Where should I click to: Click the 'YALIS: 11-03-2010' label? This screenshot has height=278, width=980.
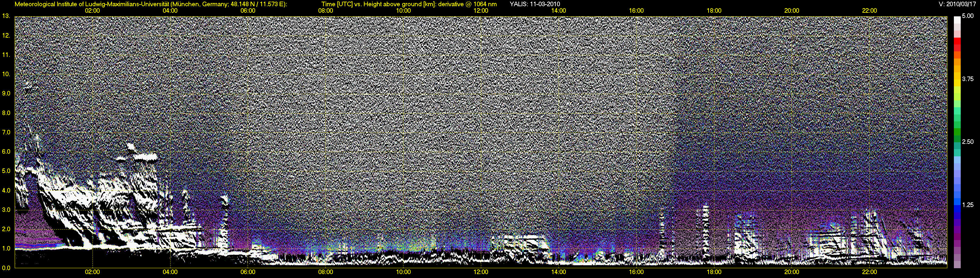(534, 4)
